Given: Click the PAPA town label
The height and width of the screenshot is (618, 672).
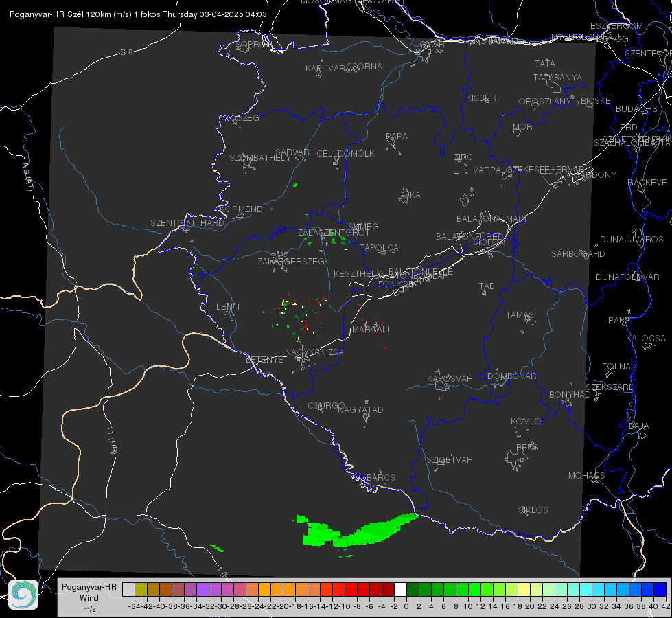Looking at the screenshot, I should tap(397, 136).
